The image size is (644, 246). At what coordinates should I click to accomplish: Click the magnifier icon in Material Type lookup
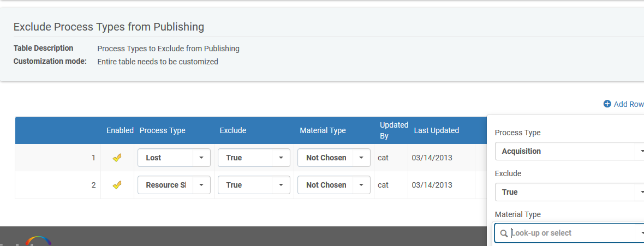504,233
